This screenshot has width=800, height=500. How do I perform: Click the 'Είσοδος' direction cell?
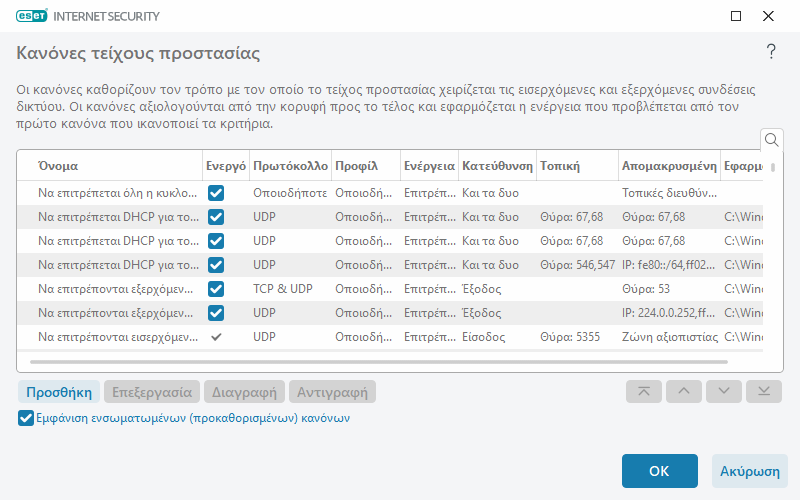coord(484,337)
